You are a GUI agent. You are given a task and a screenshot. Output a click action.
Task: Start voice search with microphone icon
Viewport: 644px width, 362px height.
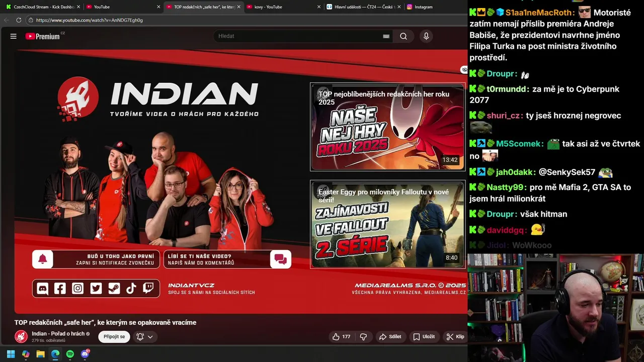pos(426,36)
